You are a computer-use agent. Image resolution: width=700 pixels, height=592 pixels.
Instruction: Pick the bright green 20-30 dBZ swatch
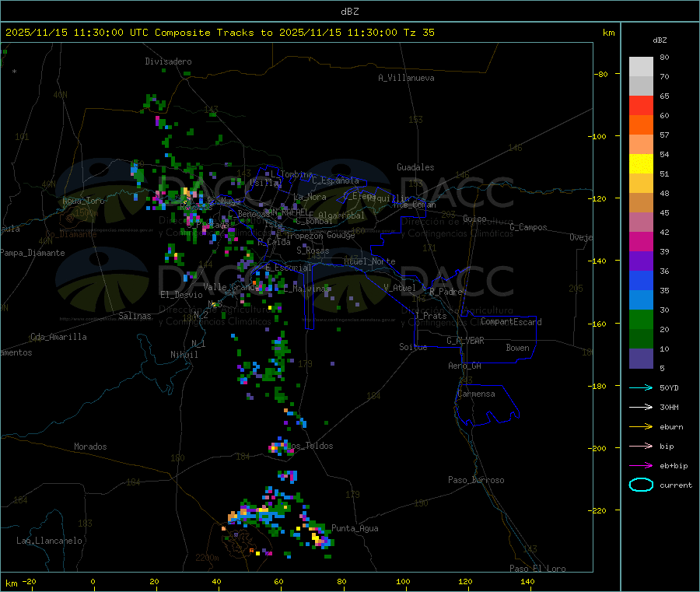[641, 319]
